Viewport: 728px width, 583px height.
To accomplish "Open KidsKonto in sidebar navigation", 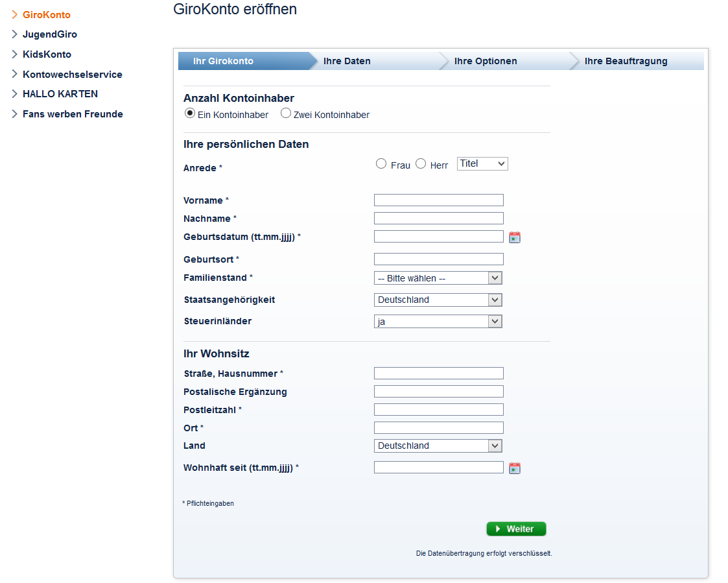I will click(47, 54).
